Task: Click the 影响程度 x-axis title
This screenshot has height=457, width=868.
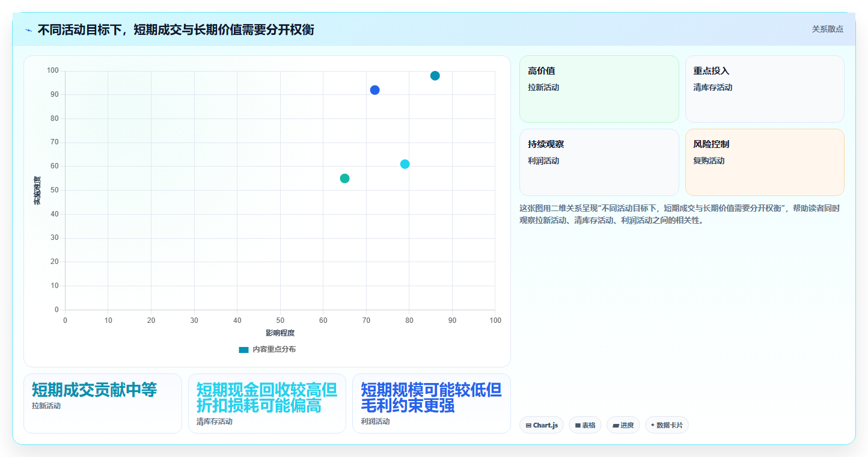Action: pyautogui.click(x=280, y=333)
